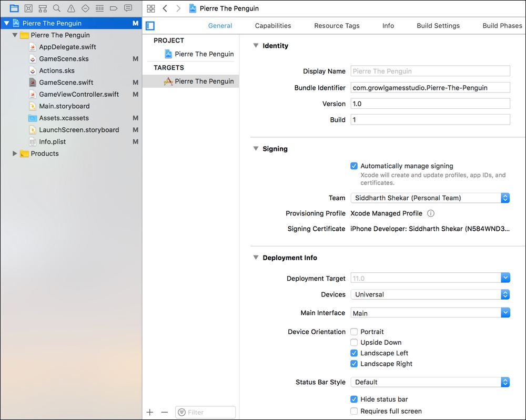Click the navigator Filter field

[205, 412]
